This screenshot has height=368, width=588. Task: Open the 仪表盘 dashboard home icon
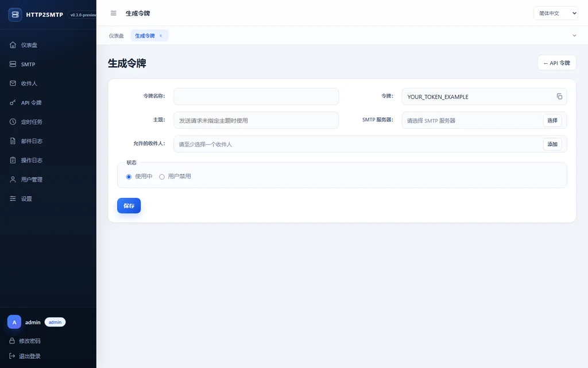(x=13, y=45)
